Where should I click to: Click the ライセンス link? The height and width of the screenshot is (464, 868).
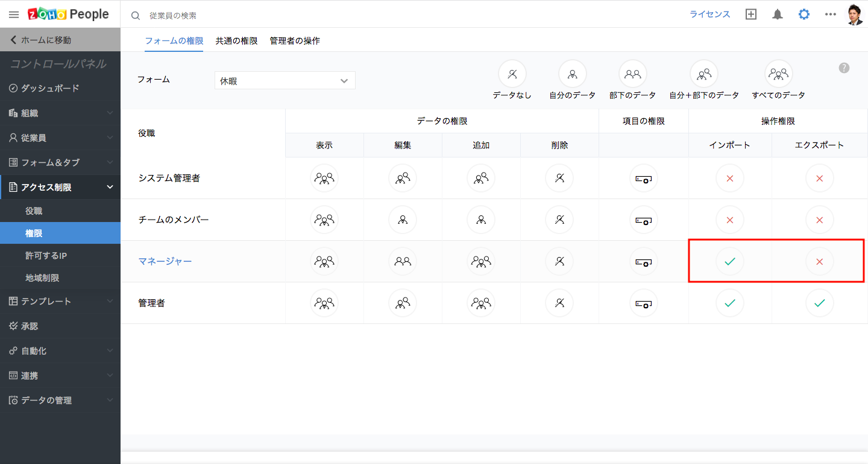click(709, 14)
